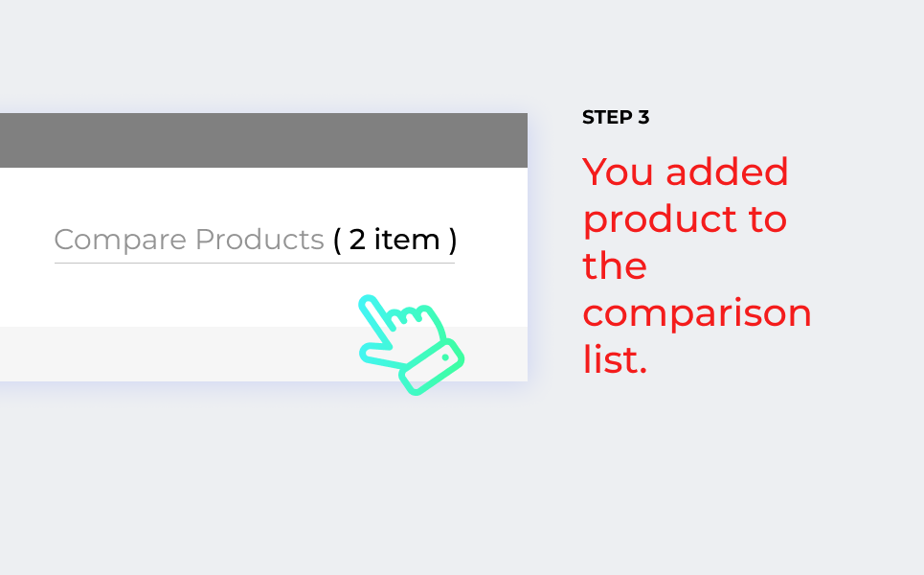The image size is (924, 575).
Task: Click the green wrist cuff of hand icon
Action: pyautogui.click(x=433, y=366)
